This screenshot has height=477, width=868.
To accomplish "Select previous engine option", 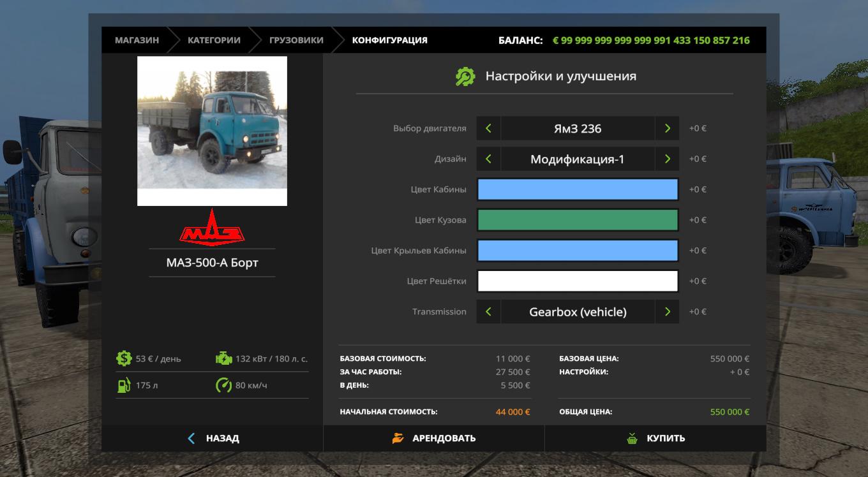I will (488, 128).
